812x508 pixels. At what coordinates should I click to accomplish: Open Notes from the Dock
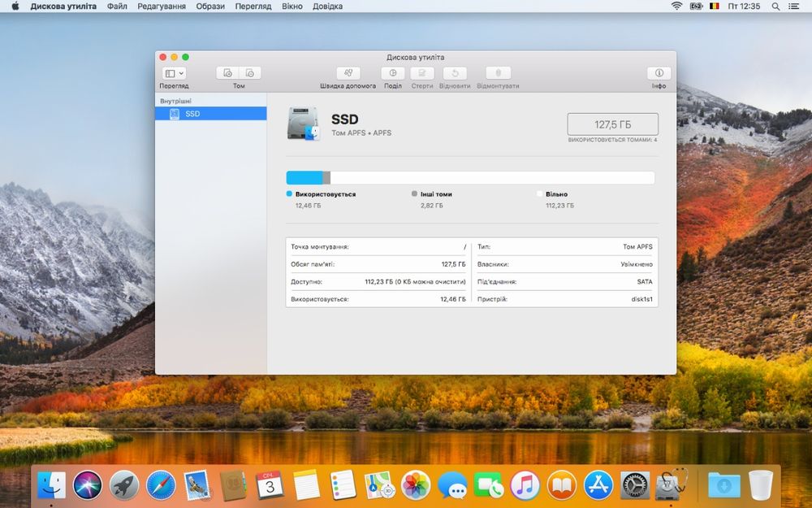click(x=307, y=486)
